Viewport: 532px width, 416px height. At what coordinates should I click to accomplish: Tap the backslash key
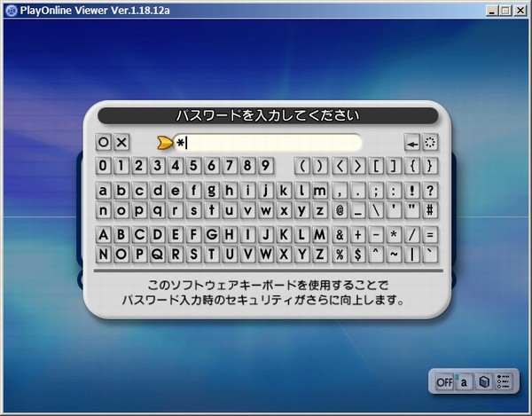376,210
